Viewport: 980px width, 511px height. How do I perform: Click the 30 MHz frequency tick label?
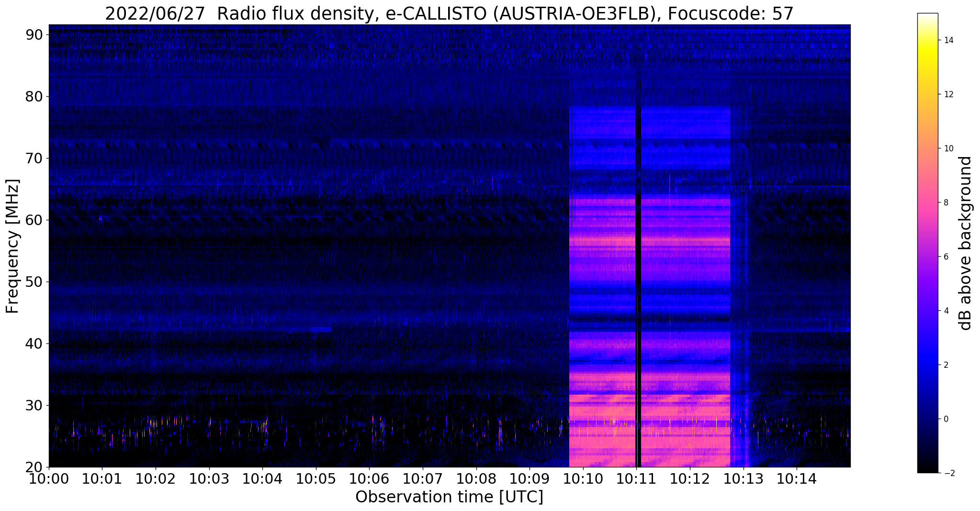tap(35, 405)
